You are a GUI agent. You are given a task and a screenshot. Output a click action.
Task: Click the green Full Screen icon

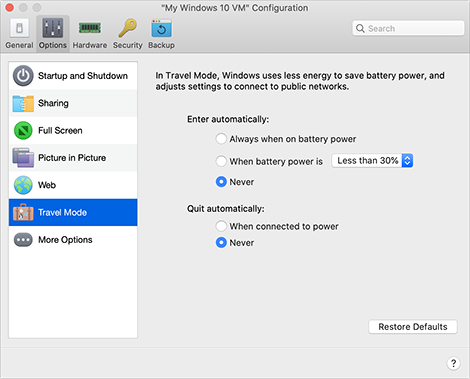click(x=23, y=130)
